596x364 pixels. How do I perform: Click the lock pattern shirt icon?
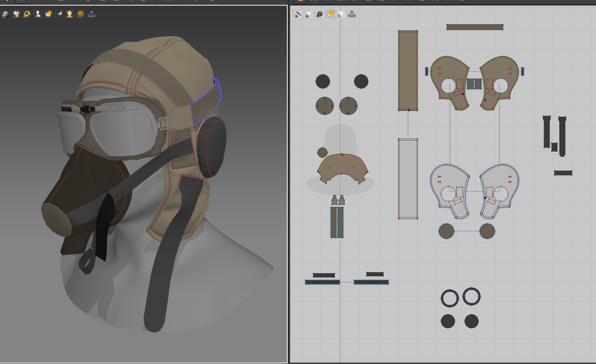tap(341, 14)
